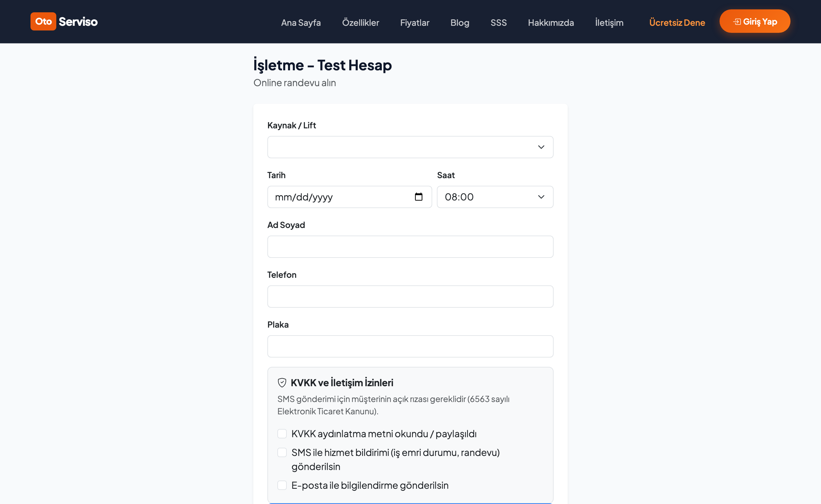Click the 'KVKK ve İletişim İzinleri' heading
This screenshot has height=504, width=821.
[342, 383]
